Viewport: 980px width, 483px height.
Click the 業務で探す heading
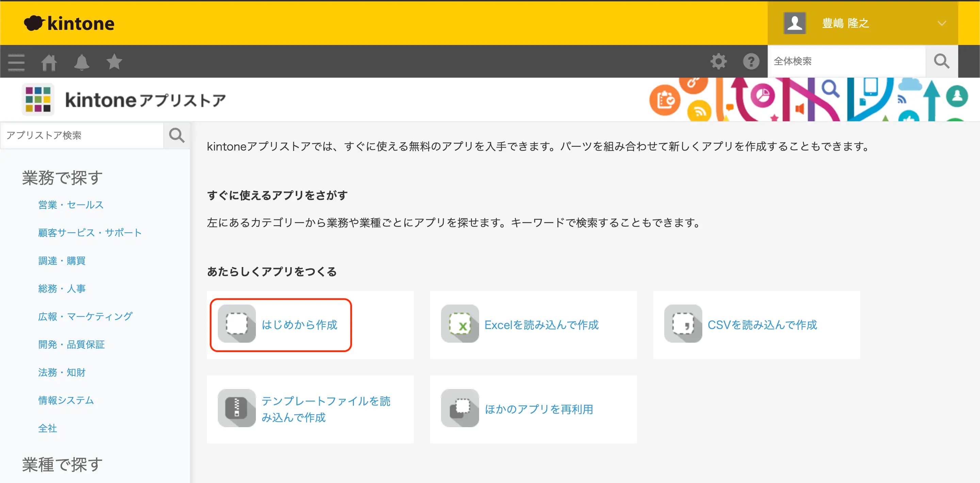62,178
